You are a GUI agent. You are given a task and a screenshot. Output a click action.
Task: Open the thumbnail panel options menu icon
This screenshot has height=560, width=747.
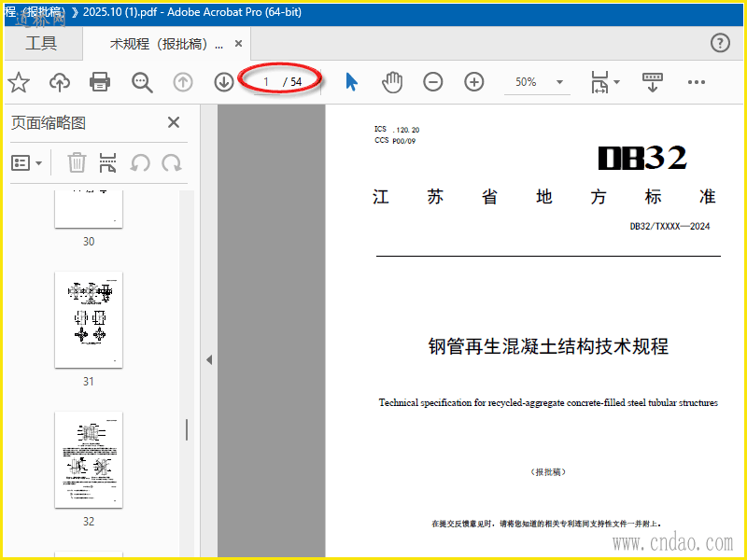tap(21, 162)
